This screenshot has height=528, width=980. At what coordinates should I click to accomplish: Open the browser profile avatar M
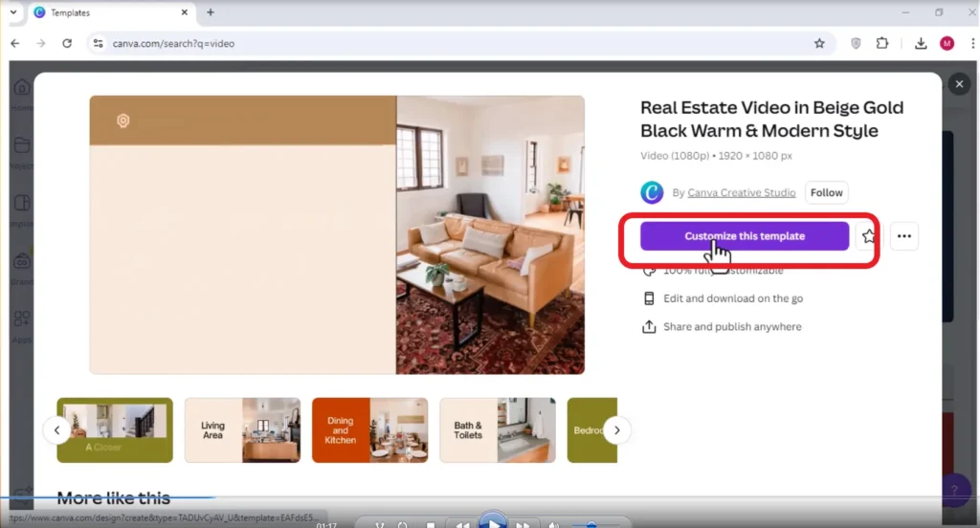click(947, 43)
